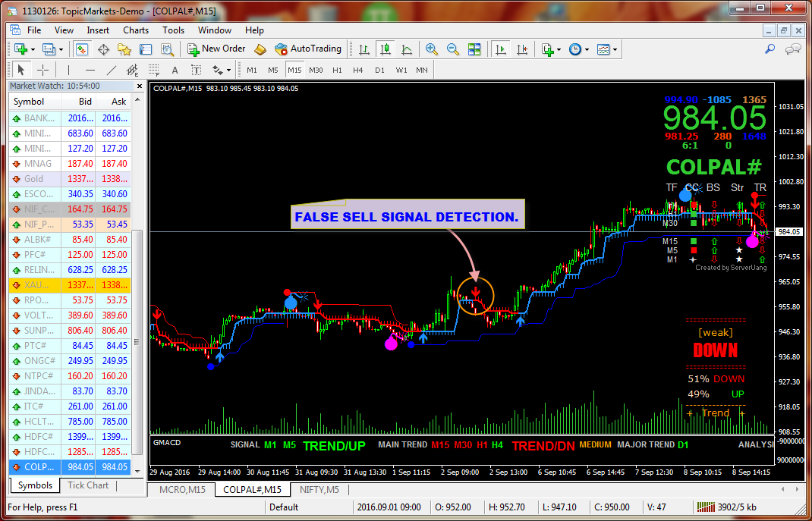Select the MN timeframe

pos(422,70)
